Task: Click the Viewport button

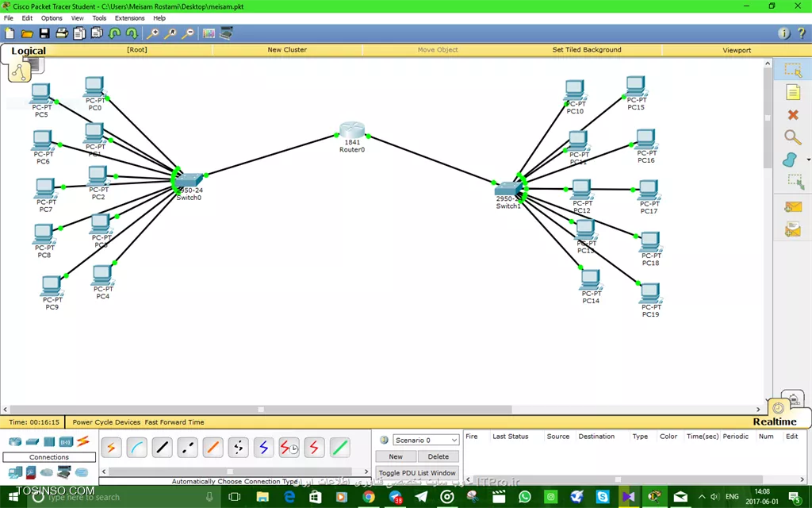Action: click(737, 50)
